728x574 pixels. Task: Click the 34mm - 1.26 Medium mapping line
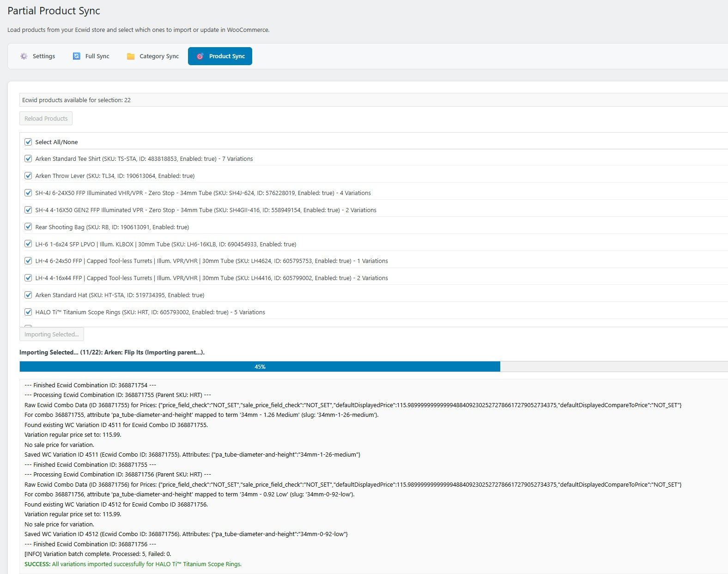point(201,415)
